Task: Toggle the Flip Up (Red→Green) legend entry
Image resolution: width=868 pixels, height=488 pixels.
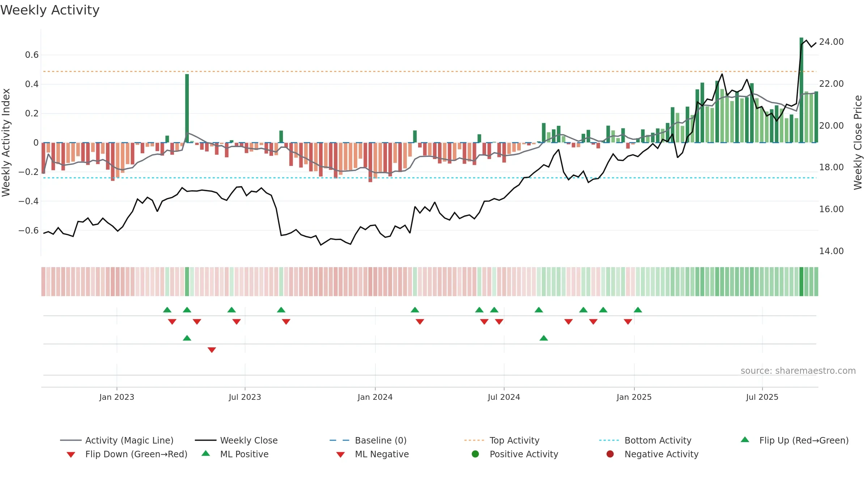Action: [795, 440]
